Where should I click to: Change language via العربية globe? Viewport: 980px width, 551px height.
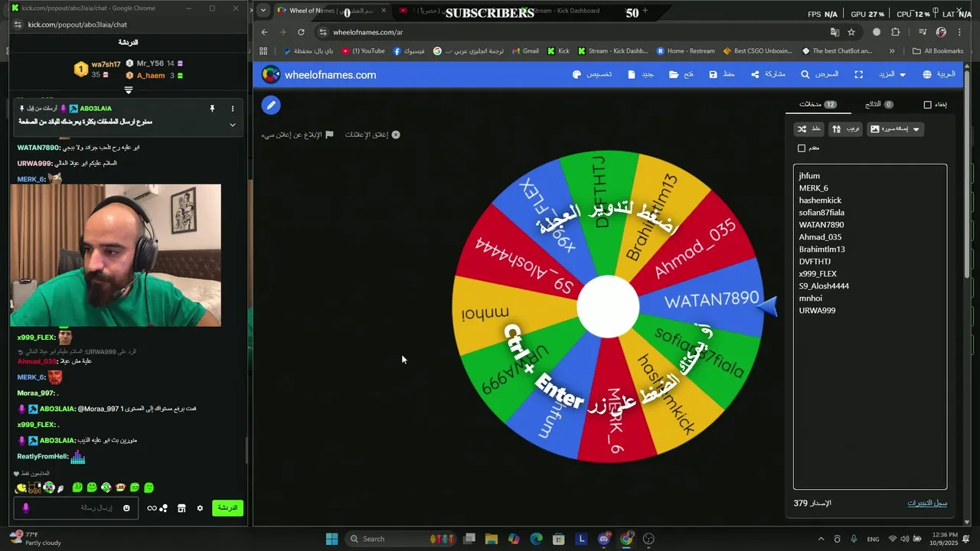(939, 74)
